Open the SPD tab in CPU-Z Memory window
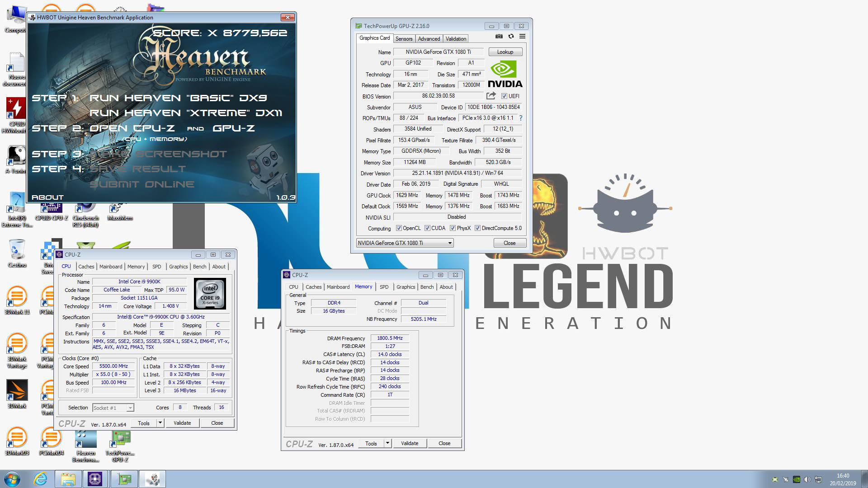This screenshot has width=868, height=488. coord(384,287)
